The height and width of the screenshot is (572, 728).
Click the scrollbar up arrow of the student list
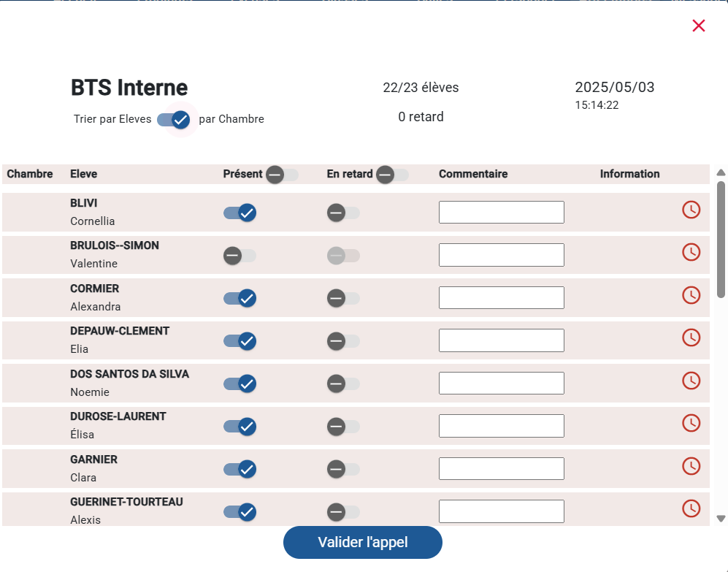(x=721, y=172)
